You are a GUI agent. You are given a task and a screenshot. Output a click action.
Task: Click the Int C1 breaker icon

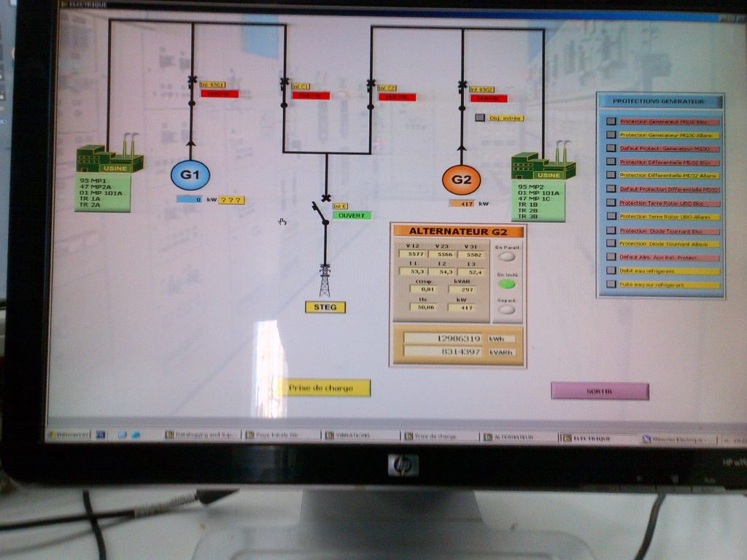pos(285,82)
